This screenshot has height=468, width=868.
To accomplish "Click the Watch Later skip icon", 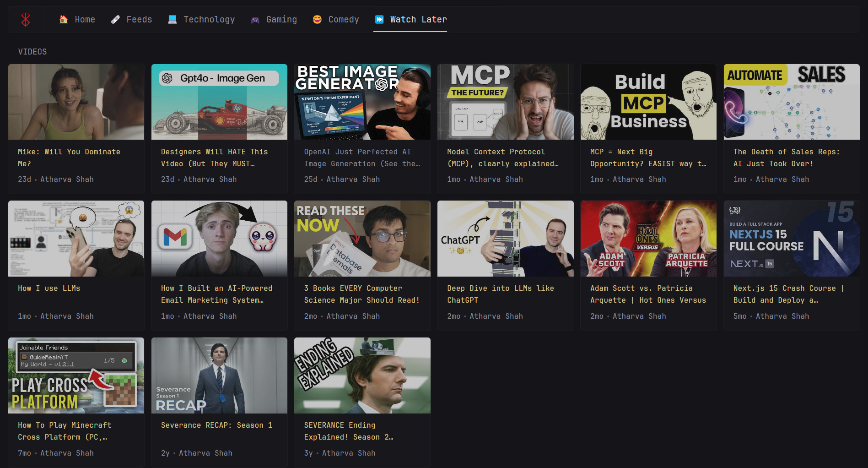I will point(379,19).
